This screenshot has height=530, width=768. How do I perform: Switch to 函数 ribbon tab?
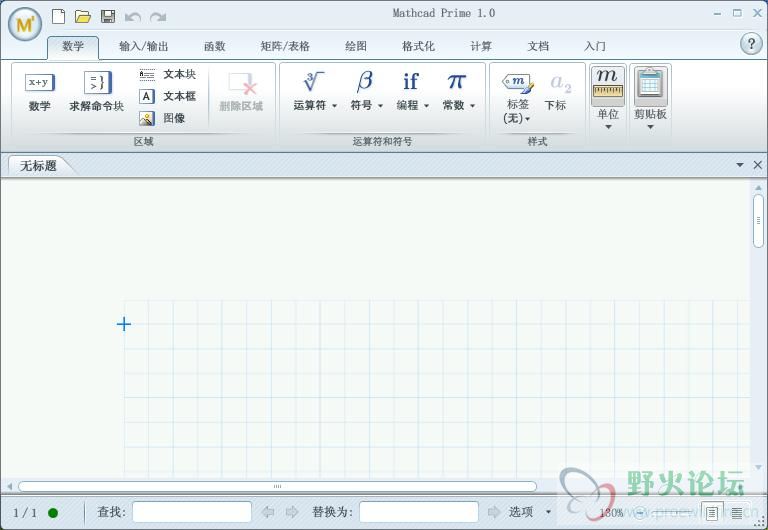(215, 47)
